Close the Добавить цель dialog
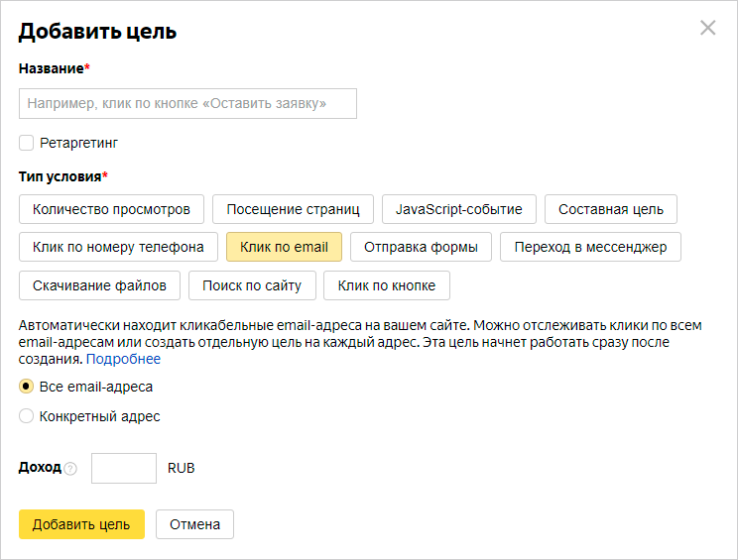Screen dimensions: 738x560 (x=707, y=28)
